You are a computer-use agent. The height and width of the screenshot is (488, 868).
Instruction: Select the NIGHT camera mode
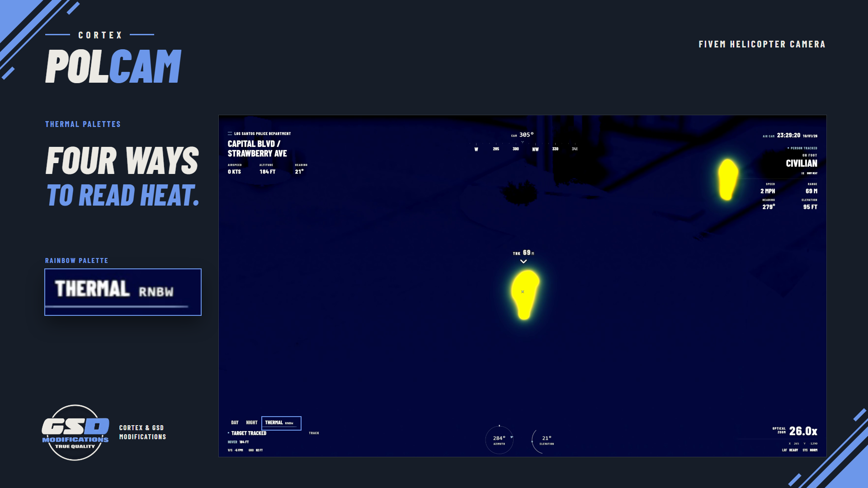tap(252, 422)
